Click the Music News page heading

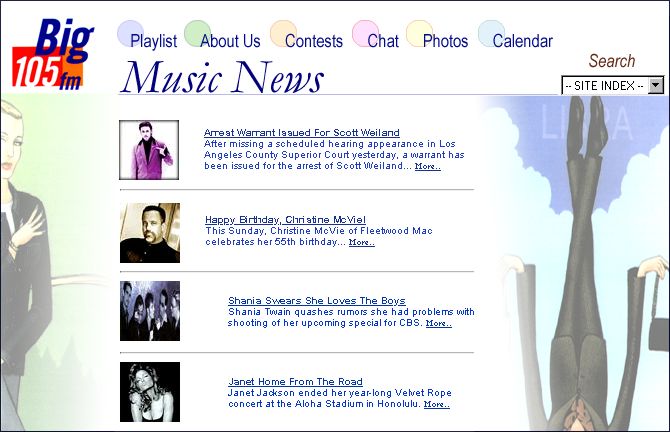pyautogui.click(x=222, y=77)
